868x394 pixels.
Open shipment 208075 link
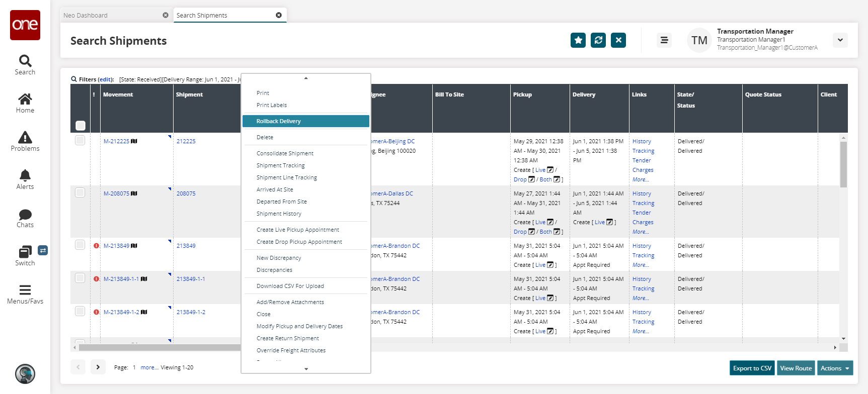(x=186, y=193)
